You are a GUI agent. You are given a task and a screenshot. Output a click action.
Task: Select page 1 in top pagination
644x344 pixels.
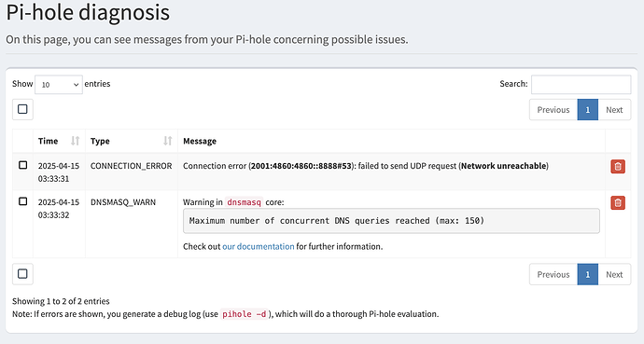pos(588,110)
